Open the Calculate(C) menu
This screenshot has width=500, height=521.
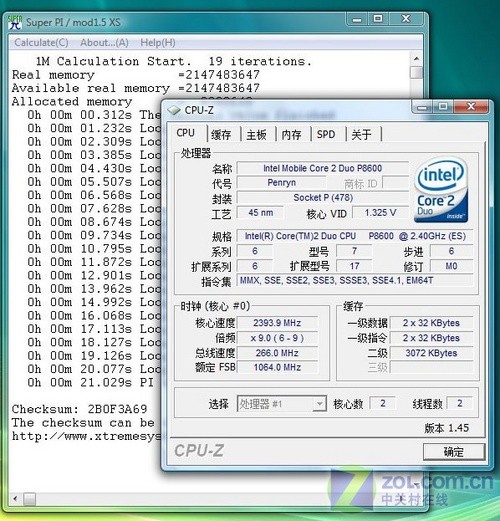[x=41, y=43]
